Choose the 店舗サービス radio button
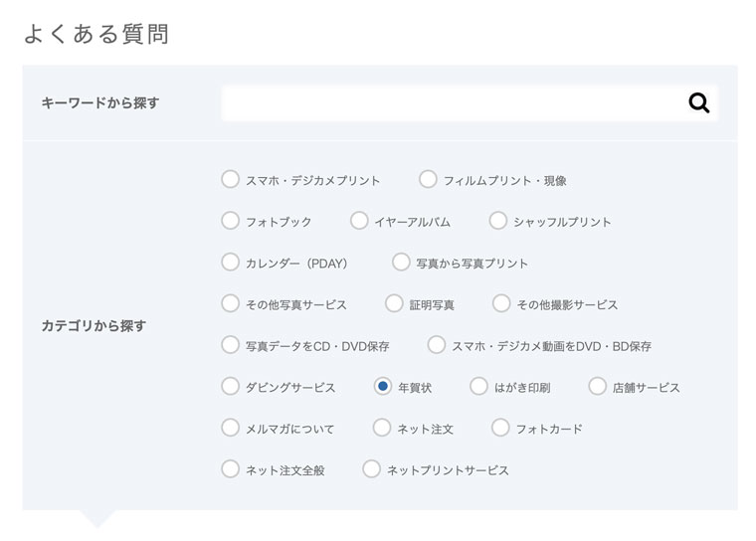The width and height of the screenshot is (756, 541). (597, 386)
